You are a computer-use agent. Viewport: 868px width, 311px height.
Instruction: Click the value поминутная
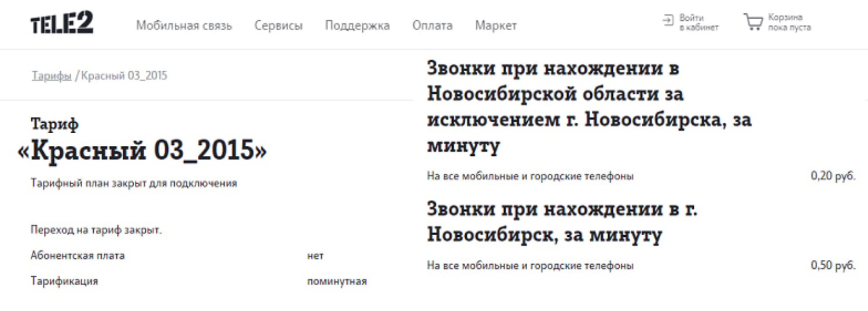(337, 281)
